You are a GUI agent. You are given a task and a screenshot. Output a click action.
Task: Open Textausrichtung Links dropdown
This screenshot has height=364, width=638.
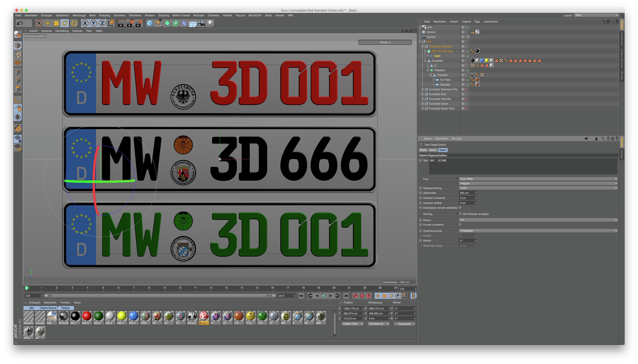click(538, 188)
